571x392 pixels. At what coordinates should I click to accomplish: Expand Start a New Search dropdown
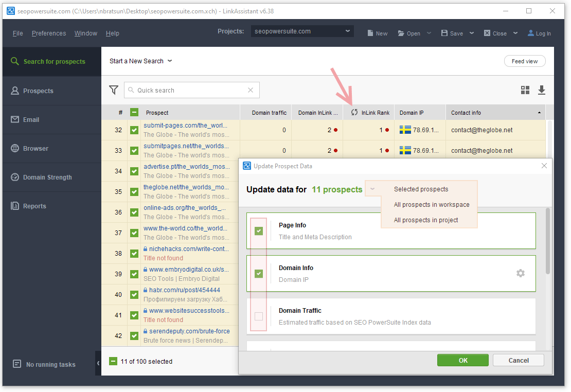tap(170, 61)
